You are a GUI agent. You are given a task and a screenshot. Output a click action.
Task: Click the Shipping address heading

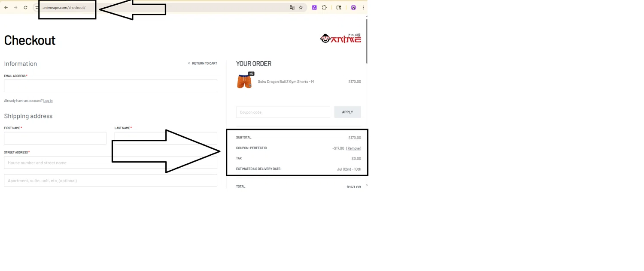[x=28, y=116]
